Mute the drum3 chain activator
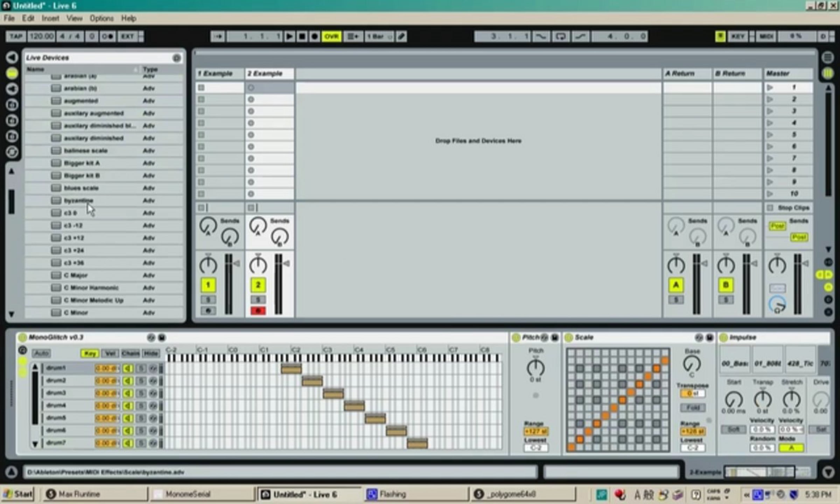This screenshot has width=840, height=504. coord(128,393)
